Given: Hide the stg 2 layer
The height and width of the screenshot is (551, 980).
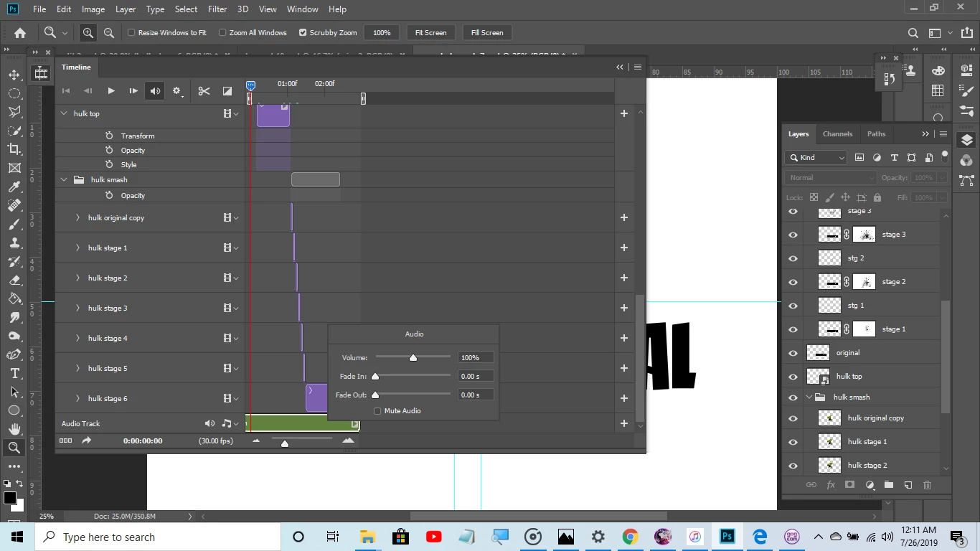Looking at the screenshot, I should click(x=793, y=258).
